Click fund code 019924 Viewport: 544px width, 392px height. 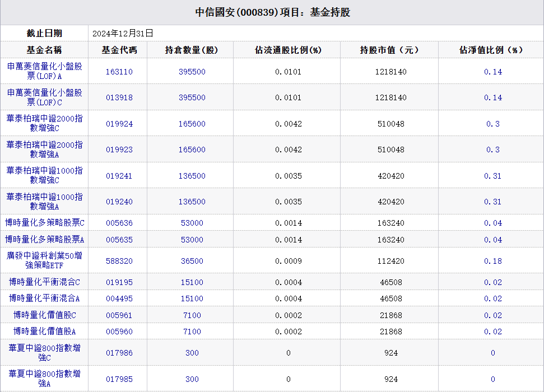point(119,124)
